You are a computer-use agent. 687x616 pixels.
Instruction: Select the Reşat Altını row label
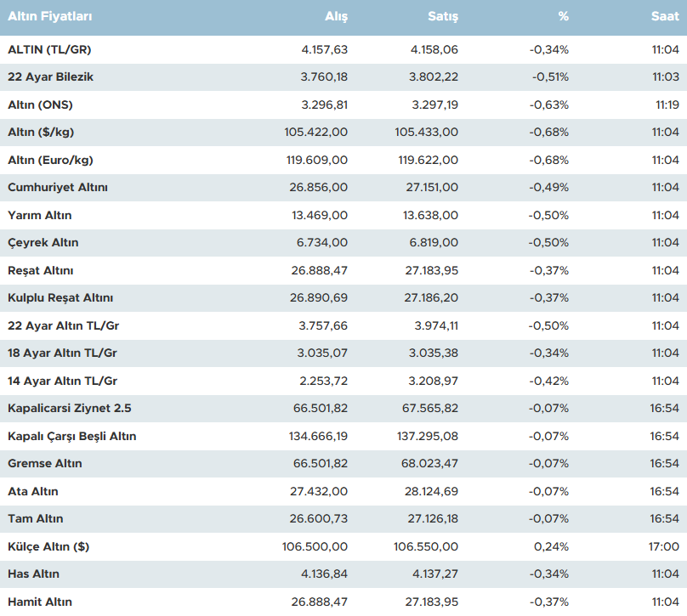[x=41, y=270]
